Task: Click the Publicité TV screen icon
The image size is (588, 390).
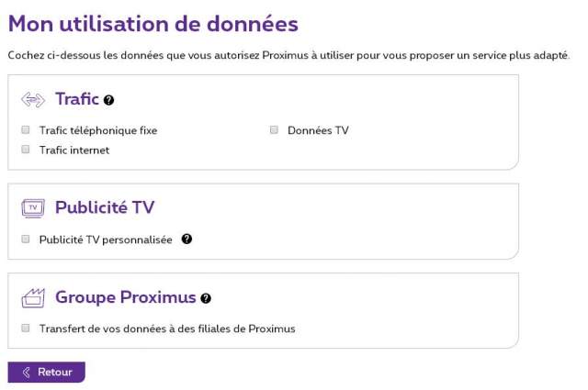Action: (33, 208)
